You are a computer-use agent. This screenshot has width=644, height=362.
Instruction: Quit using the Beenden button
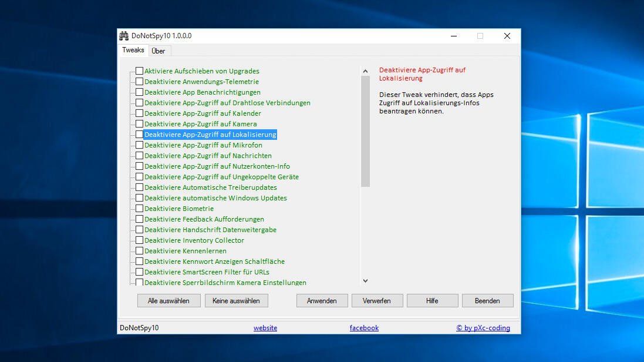487,301
